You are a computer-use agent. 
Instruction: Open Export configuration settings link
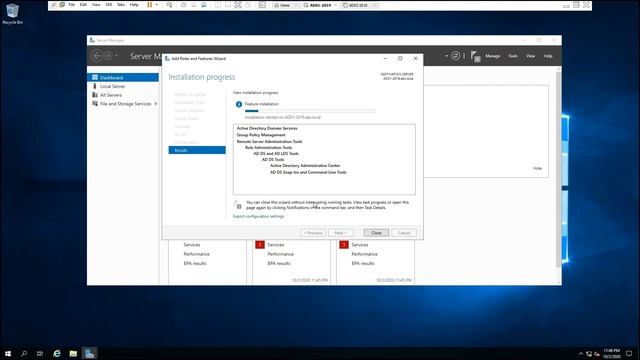pos(258,216)
